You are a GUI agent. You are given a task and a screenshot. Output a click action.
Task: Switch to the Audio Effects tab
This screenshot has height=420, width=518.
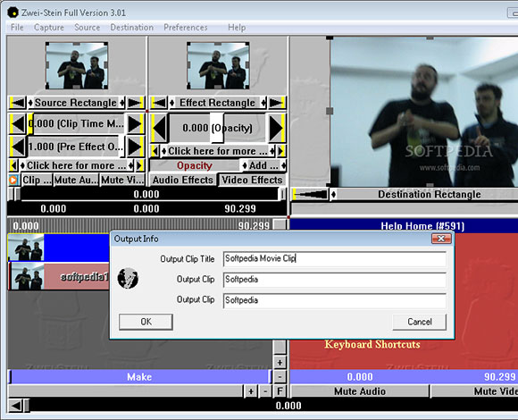(x=183, y=181)
